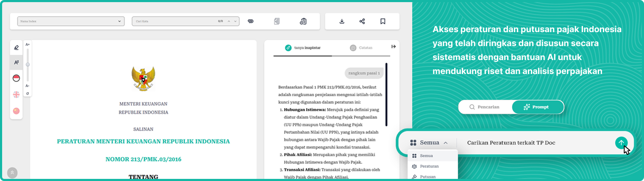Select the highlighter pen tool

16,47
